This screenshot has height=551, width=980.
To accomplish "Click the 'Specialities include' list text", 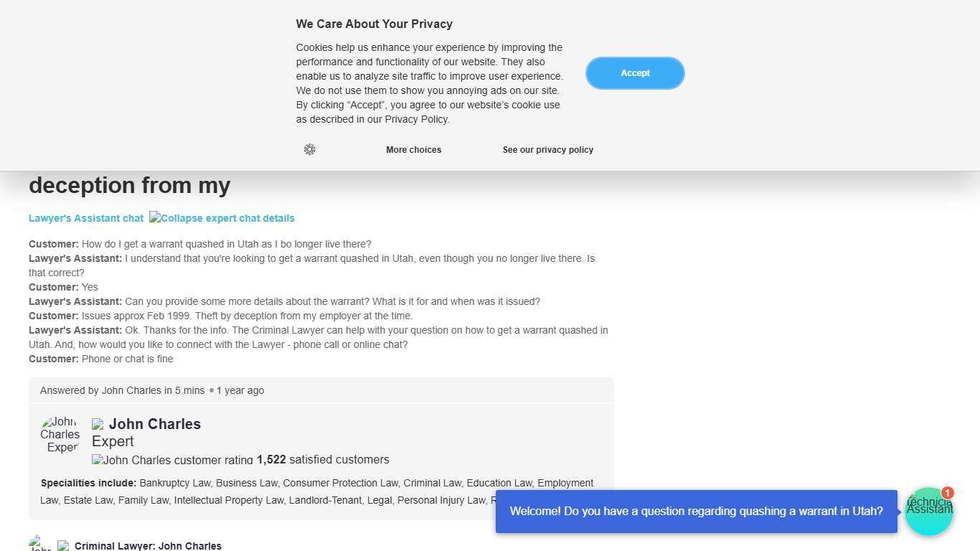I will coord(316,484).
